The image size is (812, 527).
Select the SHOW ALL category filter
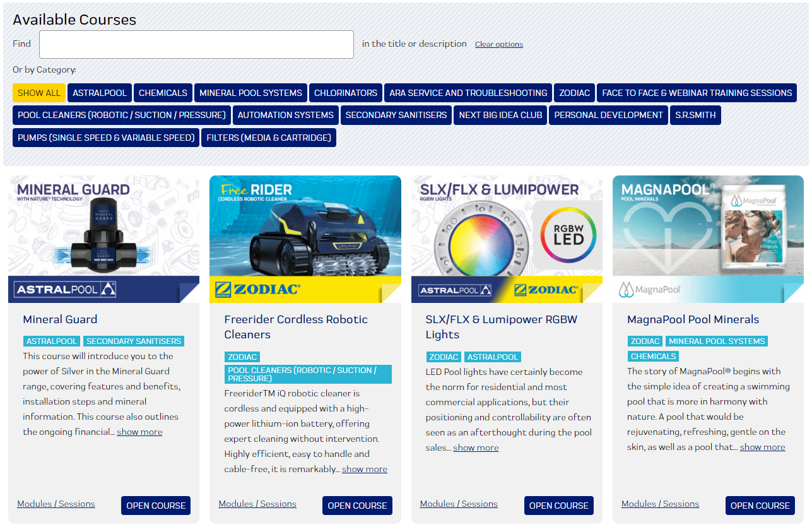click(39, 93)
